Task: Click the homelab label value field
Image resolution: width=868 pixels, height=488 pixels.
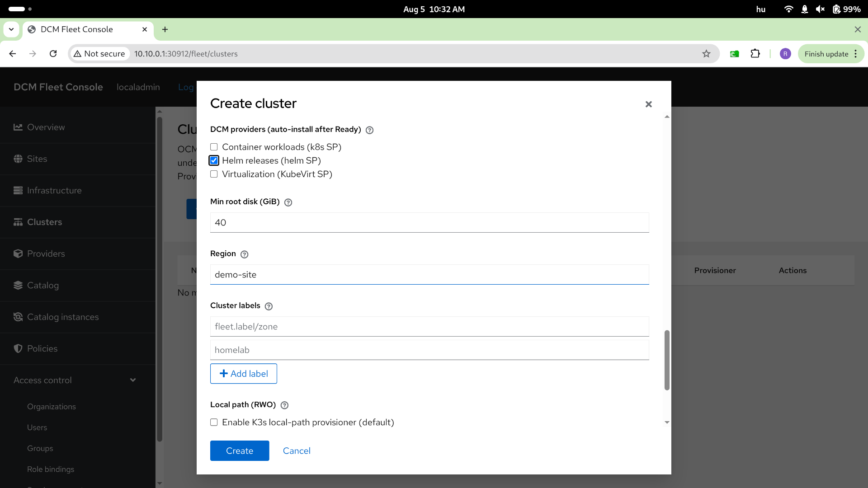Action: coord(429,350)
